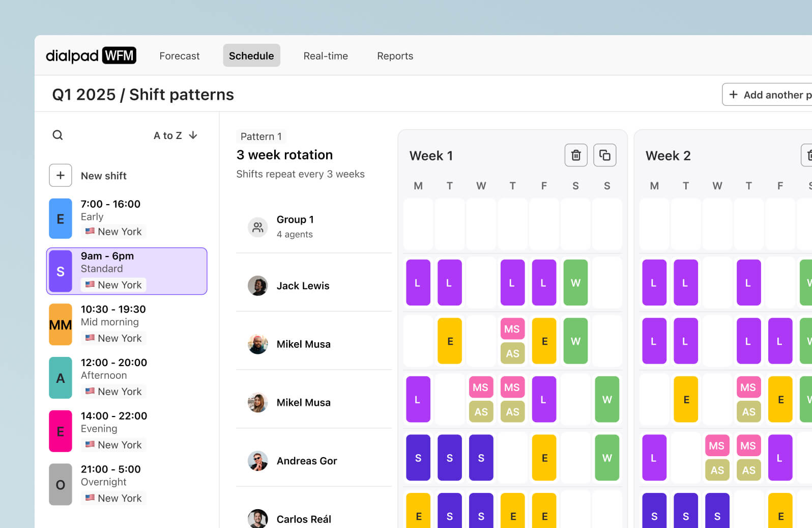Change sort order using the A to Z arrow
The width and height of the screenshot is (812, 528).
tap(193, 135)
